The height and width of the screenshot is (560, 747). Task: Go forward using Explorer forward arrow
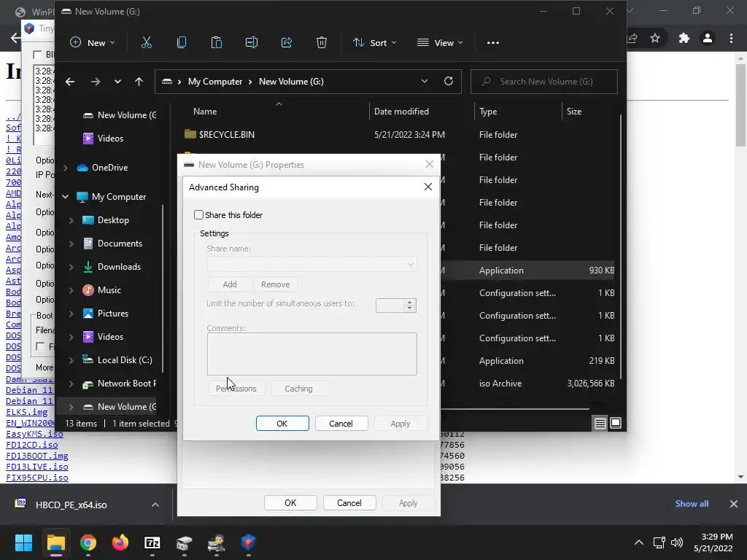pos(96,82)
